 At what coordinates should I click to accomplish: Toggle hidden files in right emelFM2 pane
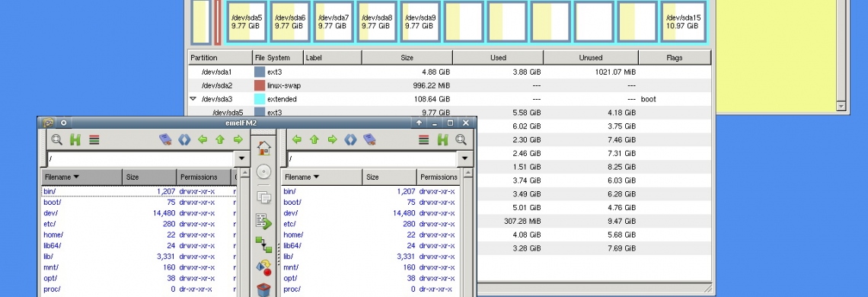(443, 139)
